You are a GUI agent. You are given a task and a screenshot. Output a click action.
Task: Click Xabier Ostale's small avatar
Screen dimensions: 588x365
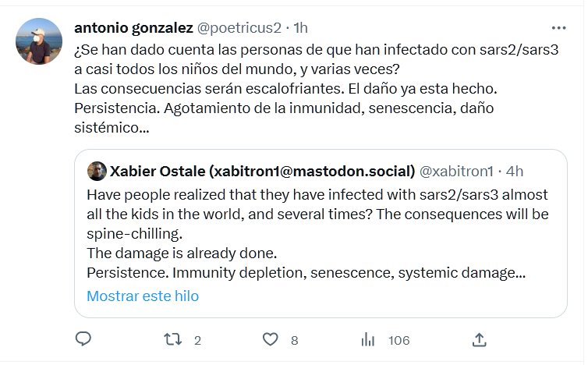click(x=97, y=172)
